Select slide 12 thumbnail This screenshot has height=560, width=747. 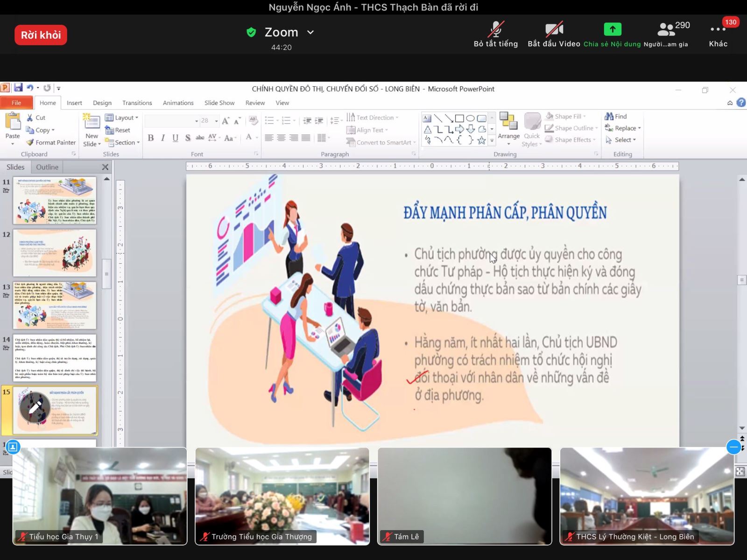click(x=54, y=252)
